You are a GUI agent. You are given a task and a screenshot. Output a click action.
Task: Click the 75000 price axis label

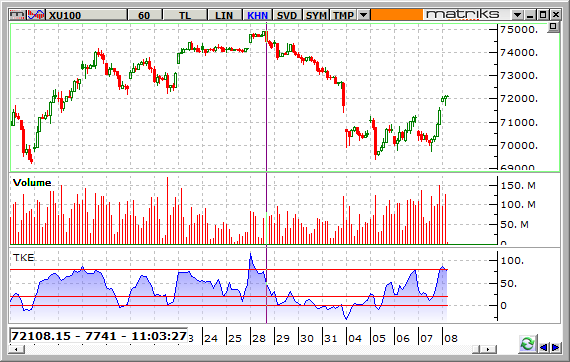pyautogui.click(x=519, y=29)
